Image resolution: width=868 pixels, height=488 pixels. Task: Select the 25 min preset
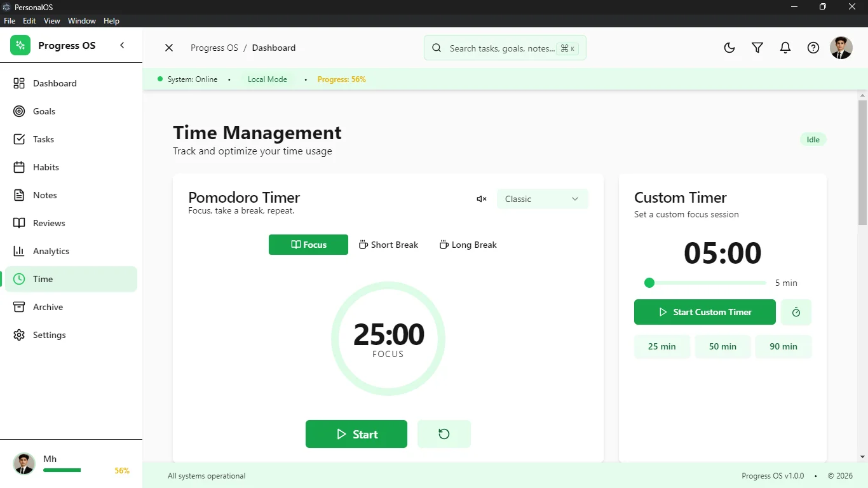coord(662,346)
